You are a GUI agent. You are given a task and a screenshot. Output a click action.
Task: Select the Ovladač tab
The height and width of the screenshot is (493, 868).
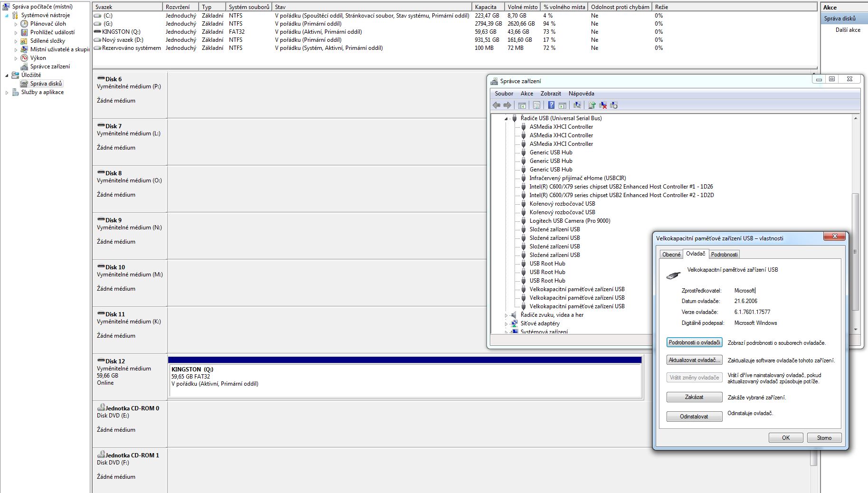tap(696, 254)
